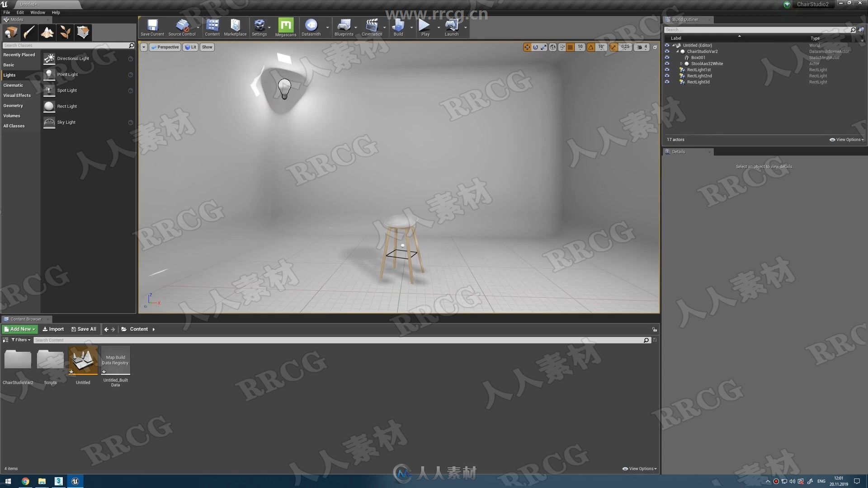
Task: Select the Megascans toolbar icon
Action: tap(285, 26)
